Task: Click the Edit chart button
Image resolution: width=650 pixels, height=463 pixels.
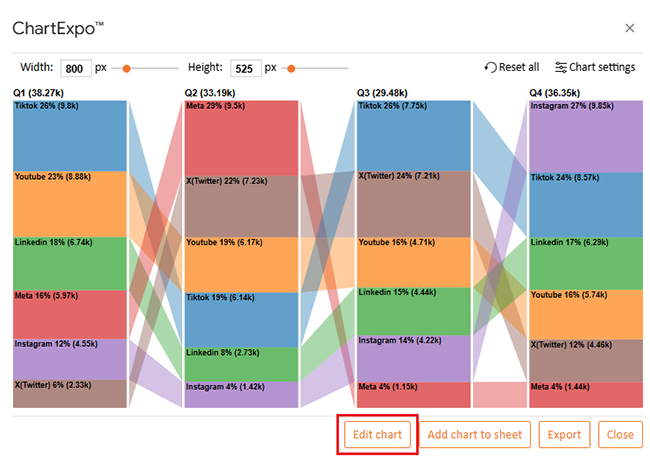Action: [377, 435]
